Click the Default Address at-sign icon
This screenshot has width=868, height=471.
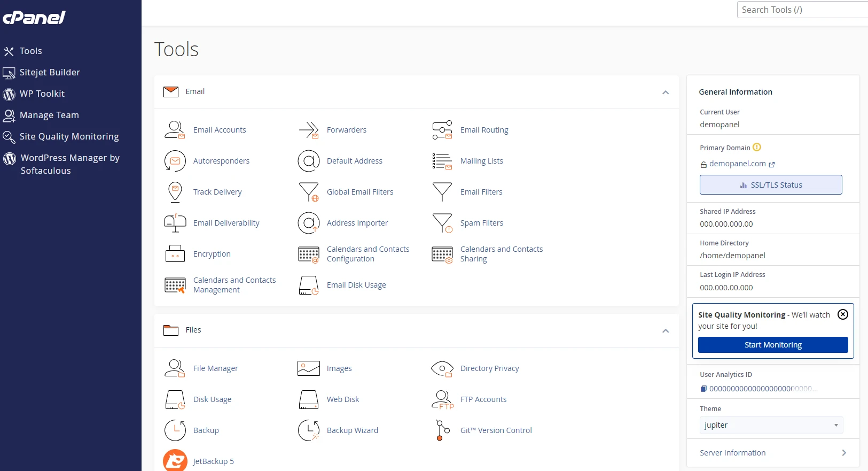click(x=309, y=161)
